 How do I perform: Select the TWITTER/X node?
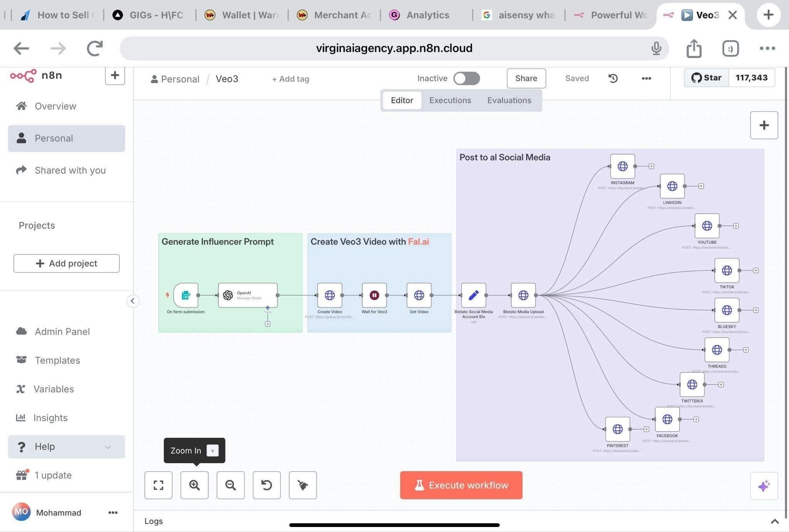(692, 385)
